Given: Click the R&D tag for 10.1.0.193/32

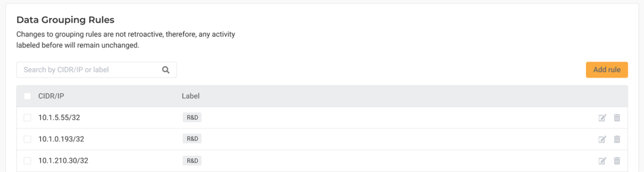Looking at the screenshot, I should point(192,139).
